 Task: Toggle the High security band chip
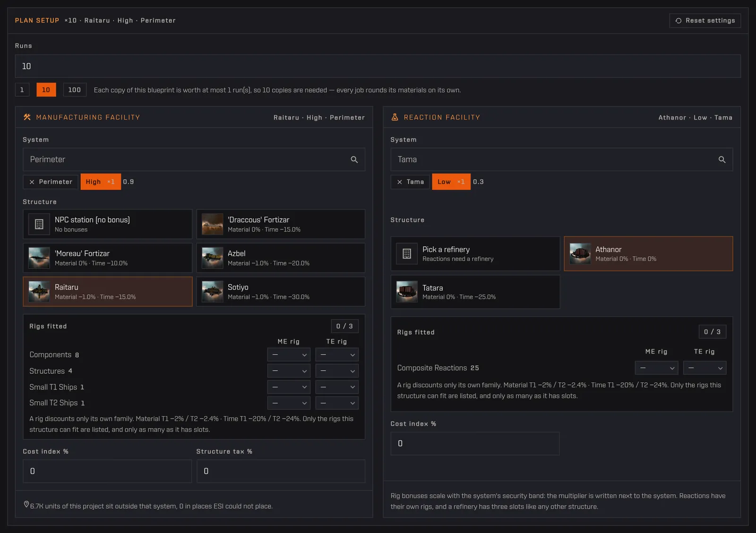(x=101, y=182)
